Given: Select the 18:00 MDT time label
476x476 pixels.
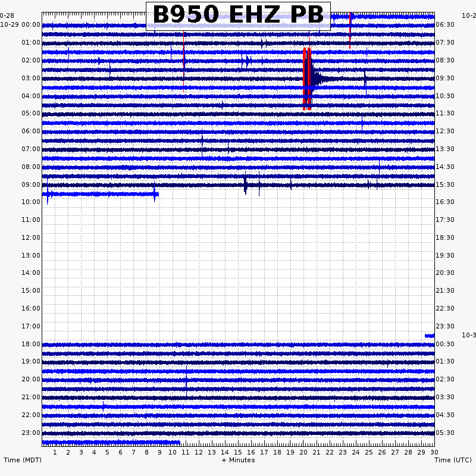Looking at the screenshot, I should pos(31,345).
